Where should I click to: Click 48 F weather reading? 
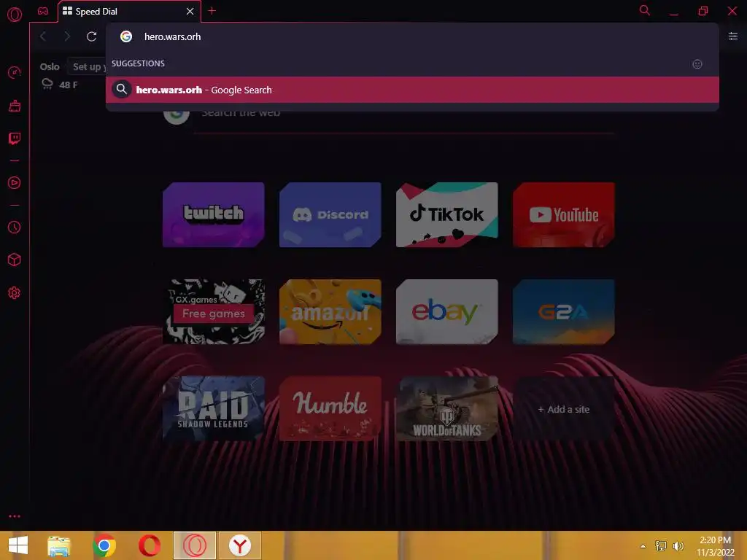click(x=68, y=85)
